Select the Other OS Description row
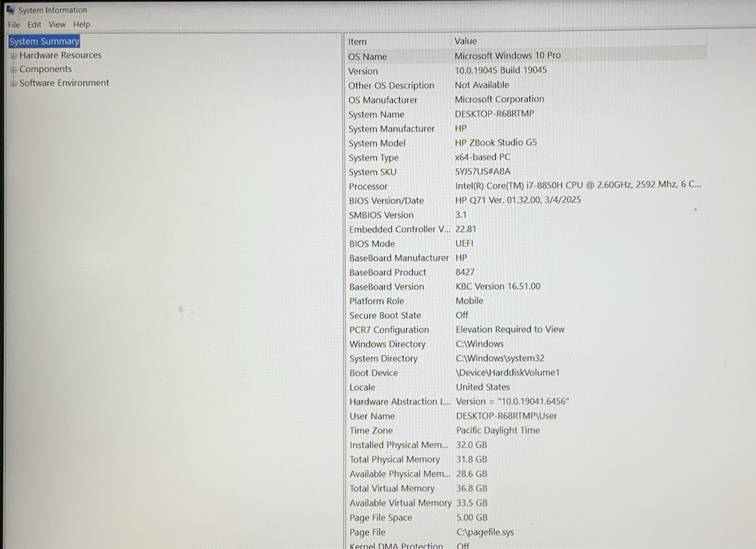Image resolution: width=756 pixels, height=549 pixels. coord(526,85)
